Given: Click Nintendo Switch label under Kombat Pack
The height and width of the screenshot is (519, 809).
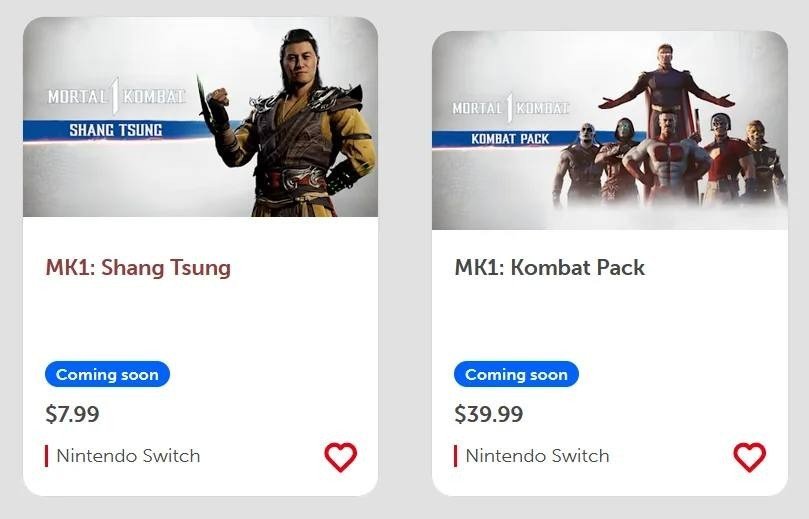Looking at the screenshot, I should 537,456.
